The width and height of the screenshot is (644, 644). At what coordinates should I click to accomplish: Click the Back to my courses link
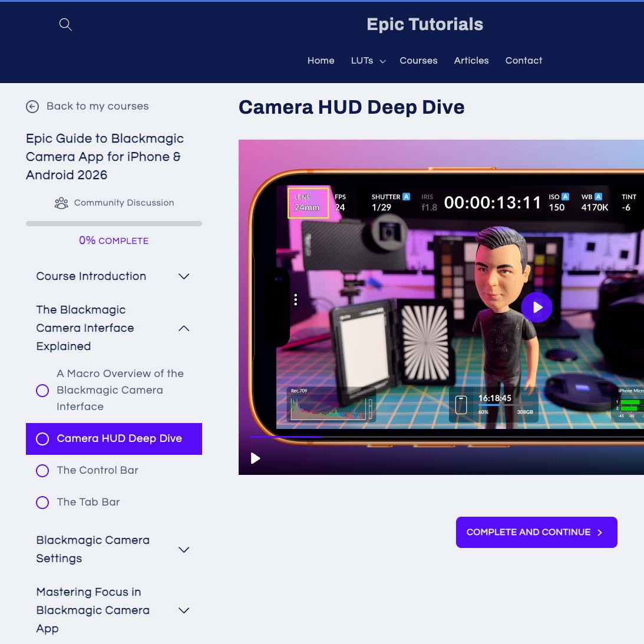point(97,106)
